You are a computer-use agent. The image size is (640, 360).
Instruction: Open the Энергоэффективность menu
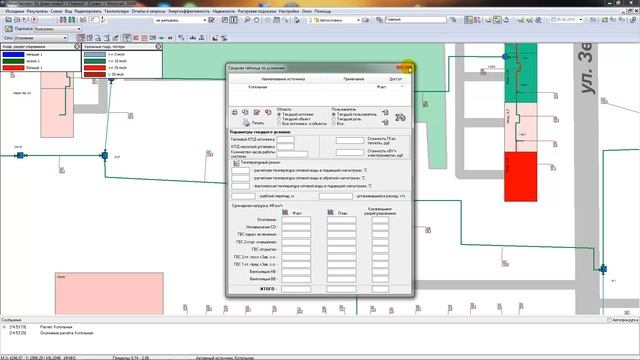[x=189, y=11]
